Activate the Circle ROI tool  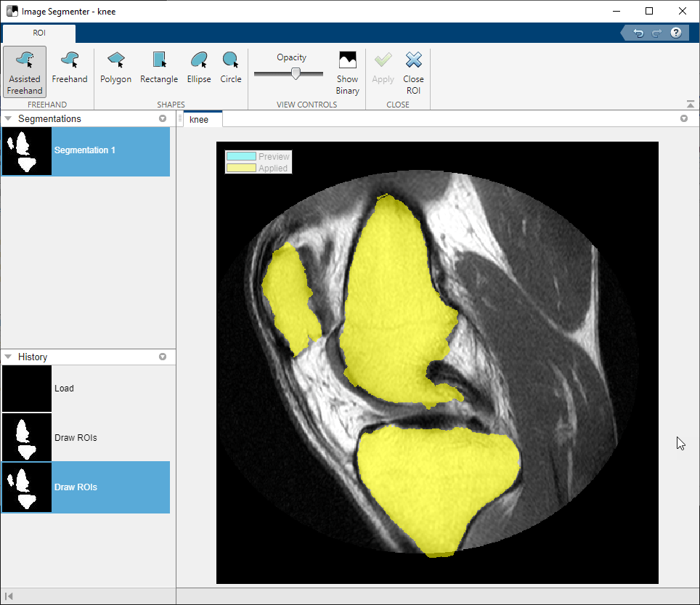[231, 68]
